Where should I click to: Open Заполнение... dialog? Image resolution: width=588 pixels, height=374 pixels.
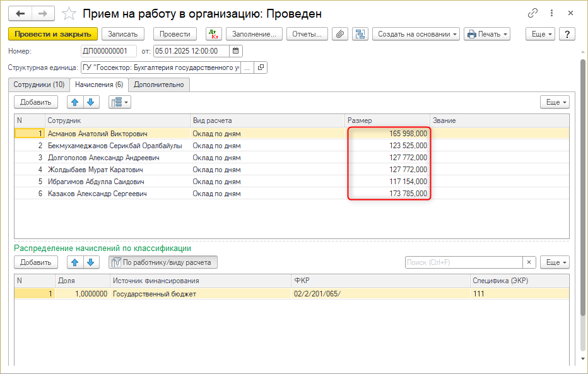pos(254,34)
